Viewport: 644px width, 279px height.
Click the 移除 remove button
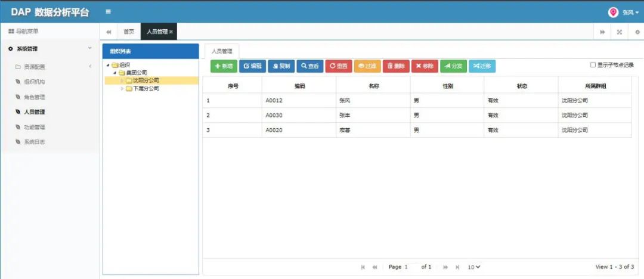coord(425,66)
